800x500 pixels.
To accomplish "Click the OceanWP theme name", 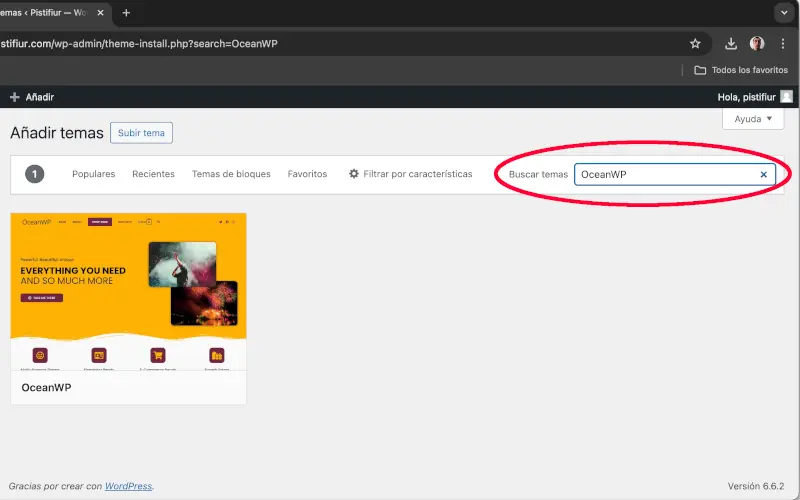I will (x=46, y=387).
